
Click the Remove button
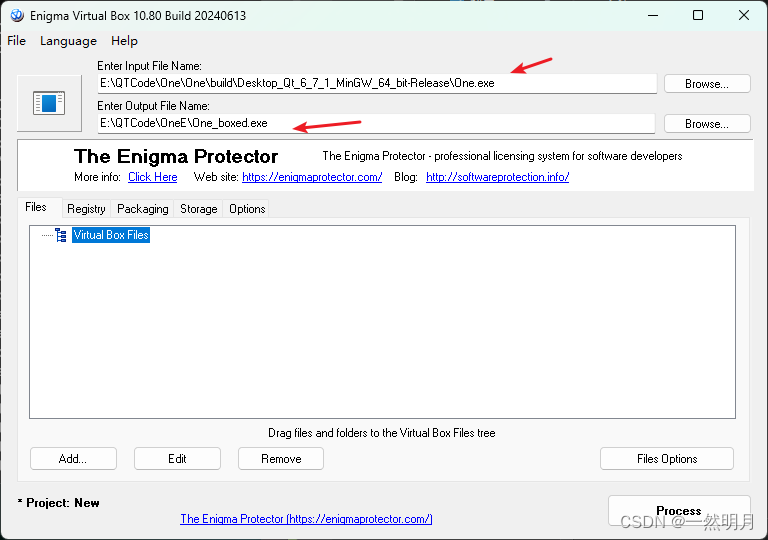[x=281, y=459]
